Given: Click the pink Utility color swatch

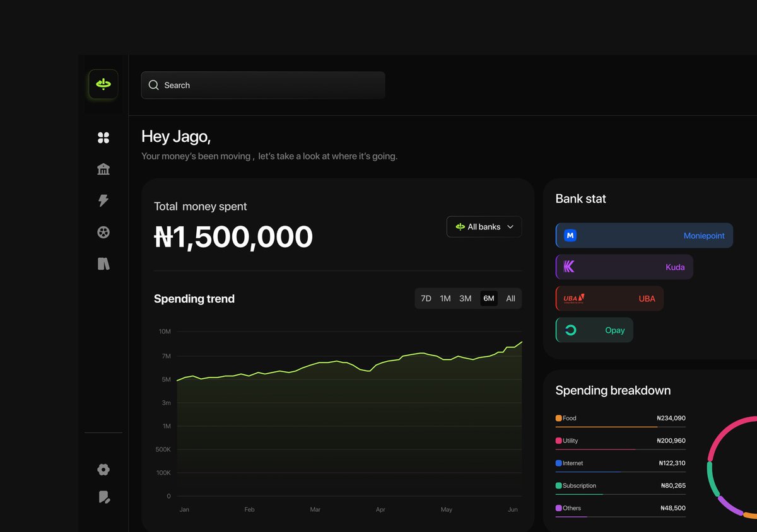Looking at the screenshot, I should click(559, 441).
